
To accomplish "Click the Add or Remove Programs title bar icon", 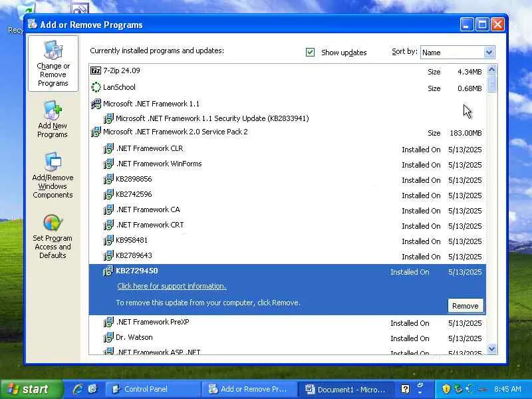I will tap(33, 24).
